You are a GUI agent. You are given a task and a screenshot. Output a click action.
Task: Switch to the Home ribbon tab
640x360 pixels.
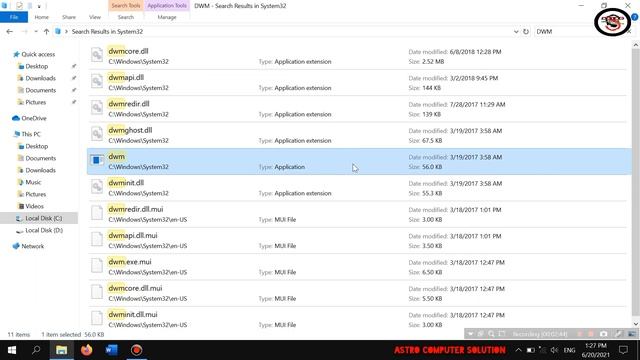[x=41, y=17]
